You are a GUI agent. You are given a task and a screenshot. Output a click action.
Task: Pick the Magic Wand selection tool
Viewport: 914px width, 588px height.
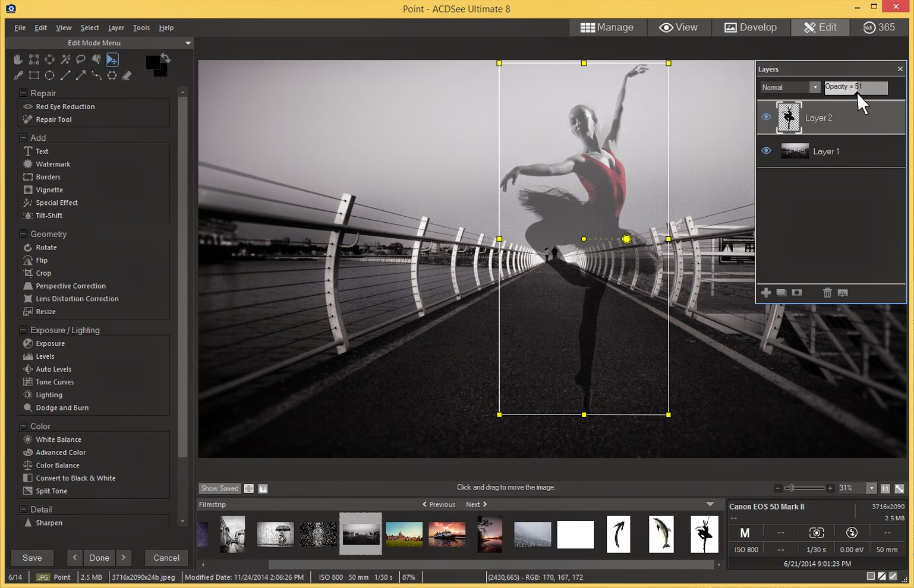[x=65, y=59]
